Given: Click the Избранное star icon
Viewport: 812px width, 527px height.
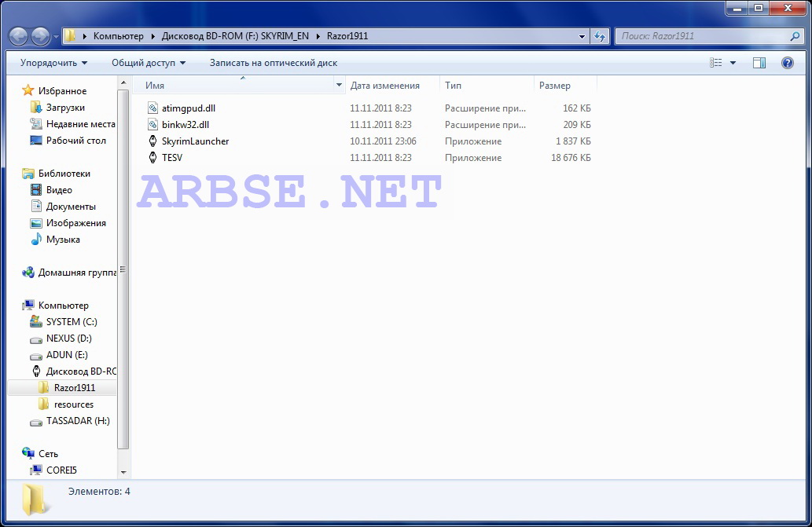Looking at the screenshot, I should [28, 90].
